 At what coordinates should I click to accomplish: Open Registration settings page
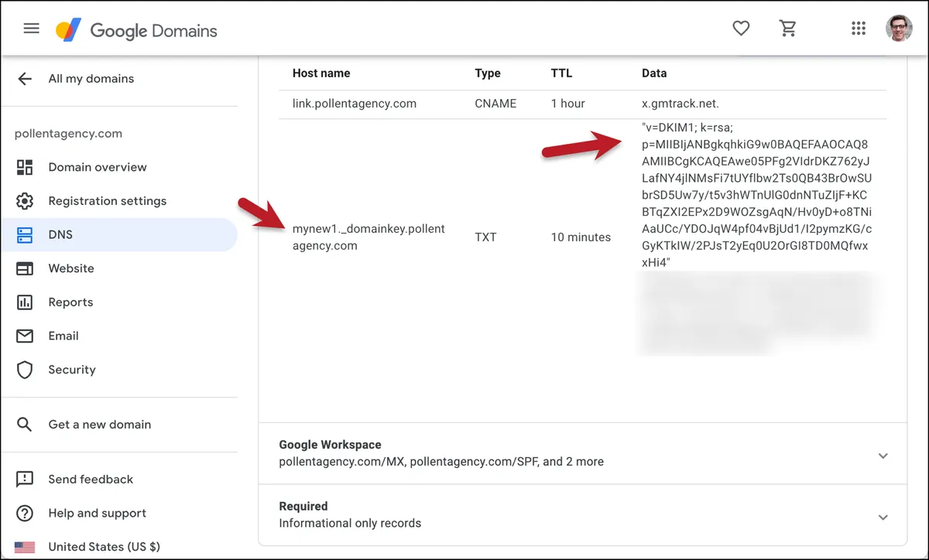pos(108,201)
